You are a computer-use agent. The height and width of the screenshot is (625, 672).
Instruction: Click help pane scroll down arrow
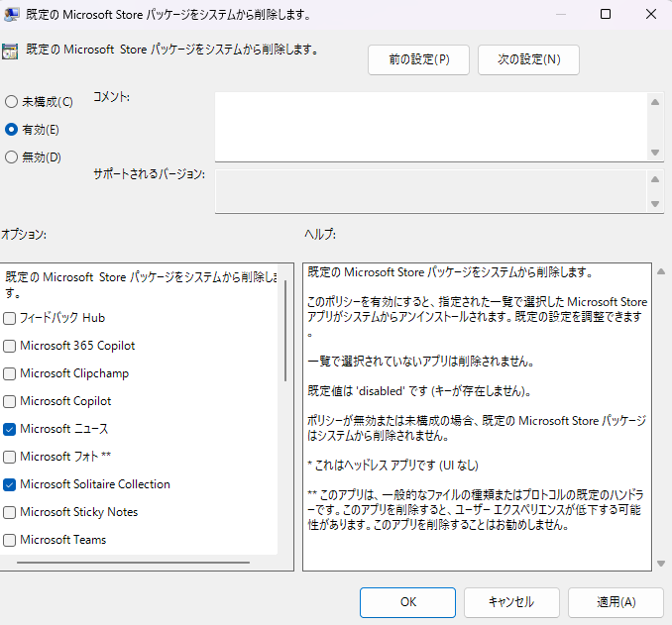661,564
